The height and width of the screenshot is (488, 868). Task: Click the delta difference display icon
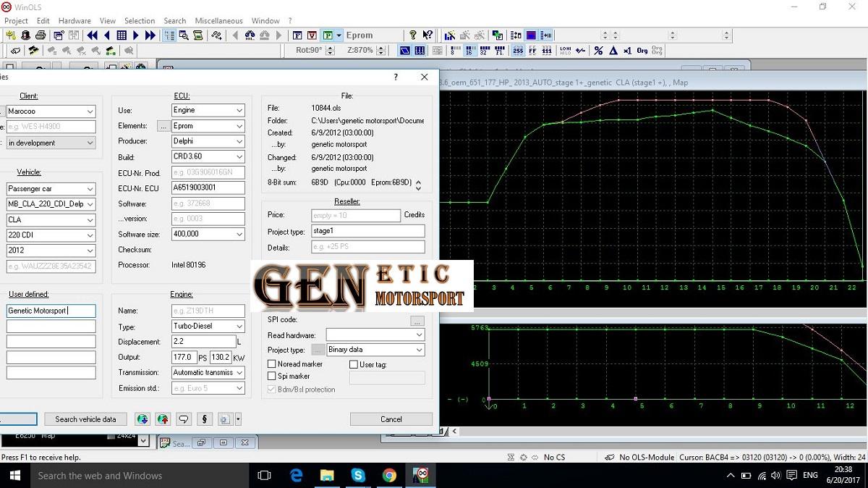click(613, 51)
